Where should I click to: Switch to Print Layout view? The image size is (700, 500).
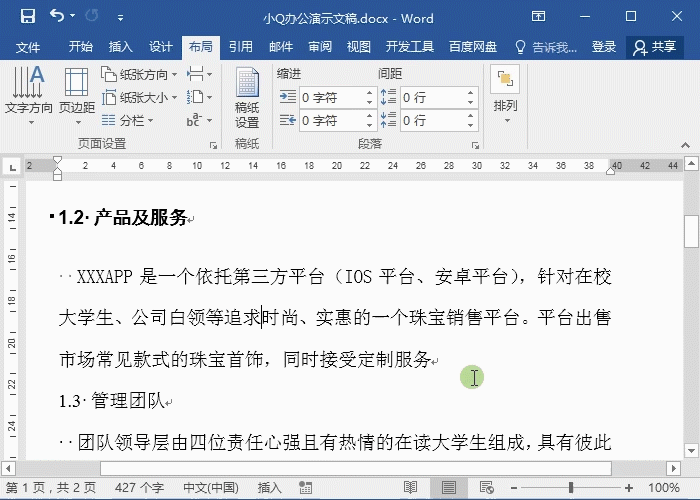click(x=448, y=488)
